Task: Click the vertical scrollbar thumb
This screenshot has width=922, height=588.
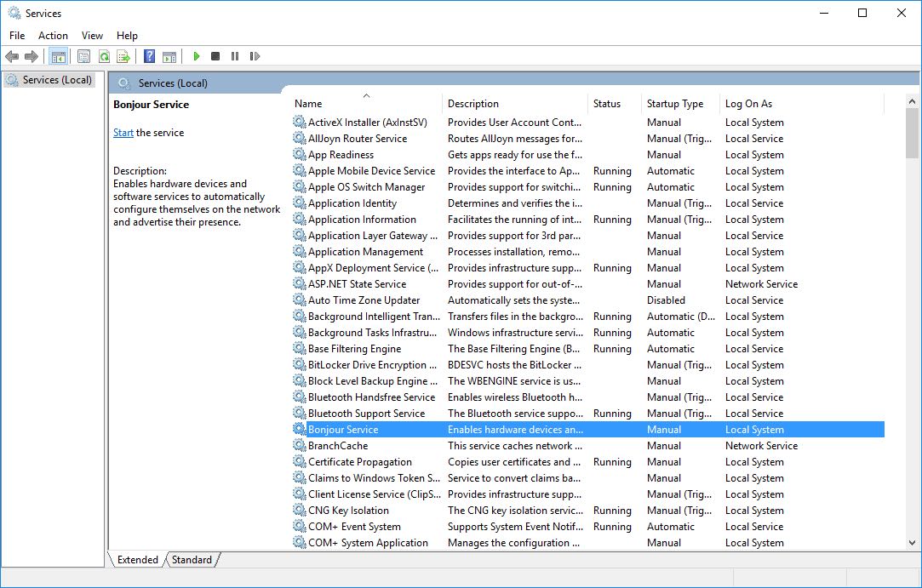Action: tap(912, 134)
